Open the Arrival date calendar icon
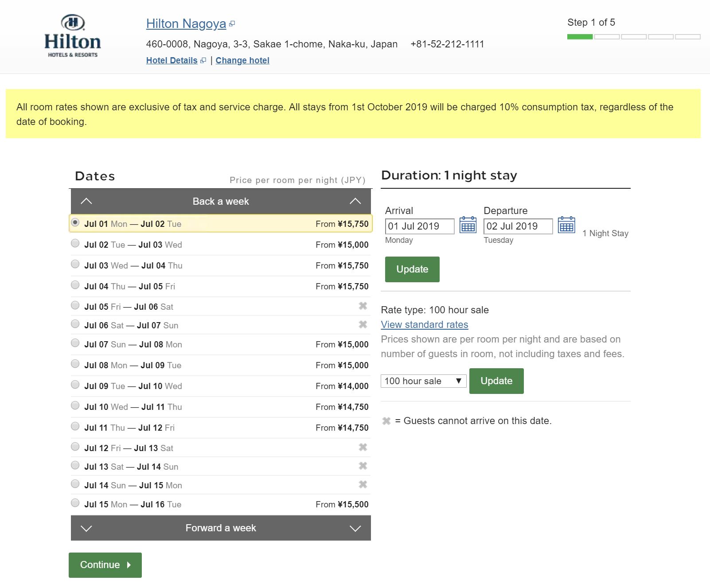710x588 pixels. coord(468,225)
